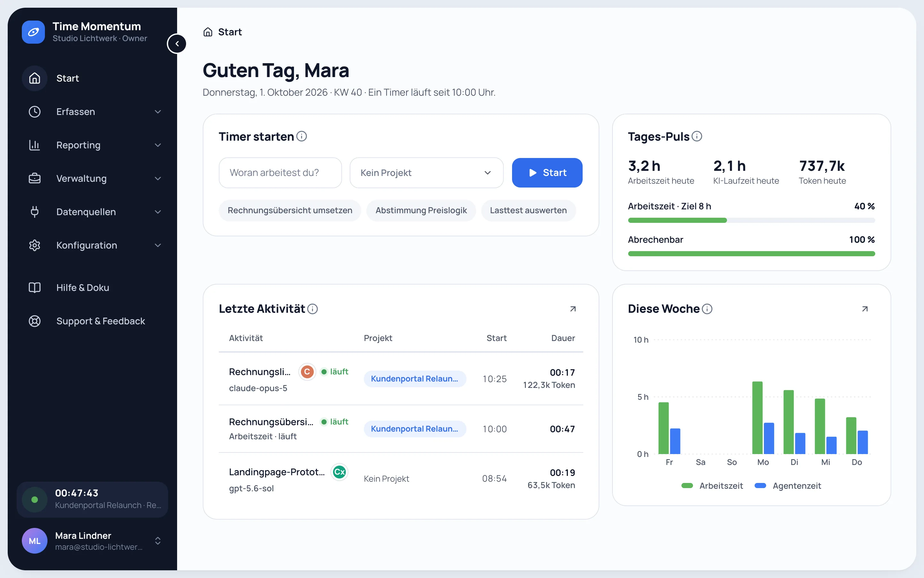Click the home icon in the breadcrumb

(208, 32)
